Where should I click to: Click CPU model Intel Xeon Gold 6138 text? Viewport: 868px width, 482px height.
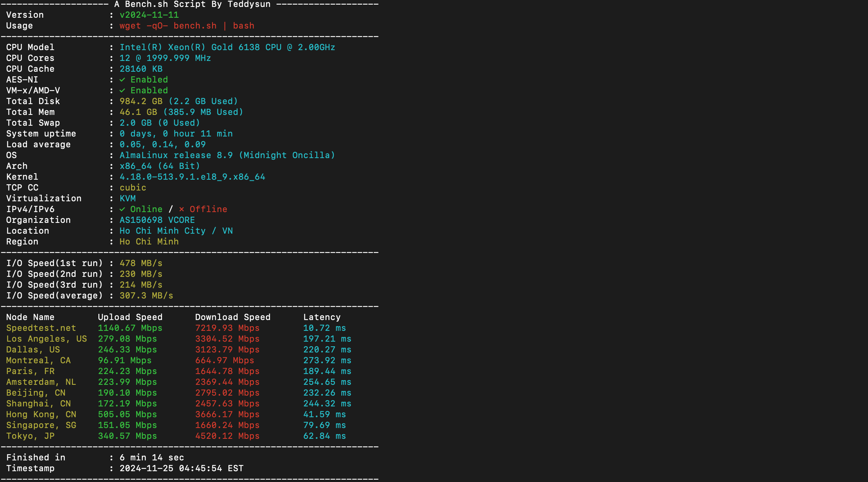pos(227,47)
